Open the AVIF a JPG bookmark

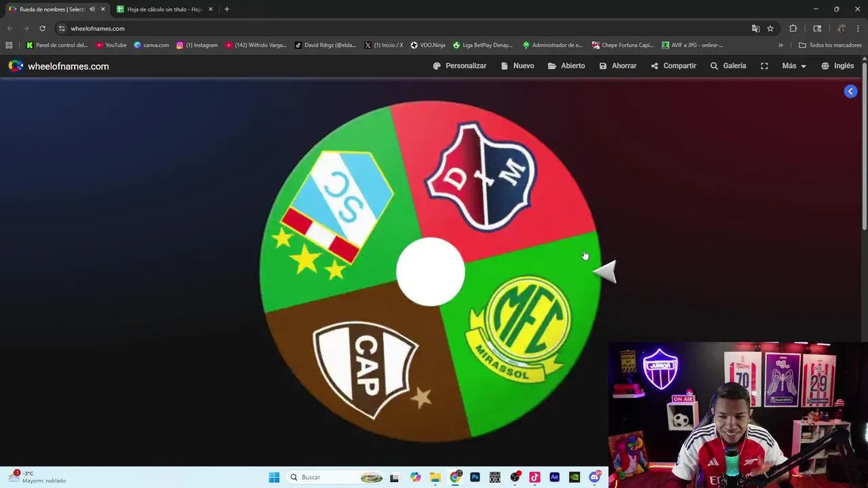[692, 45]
